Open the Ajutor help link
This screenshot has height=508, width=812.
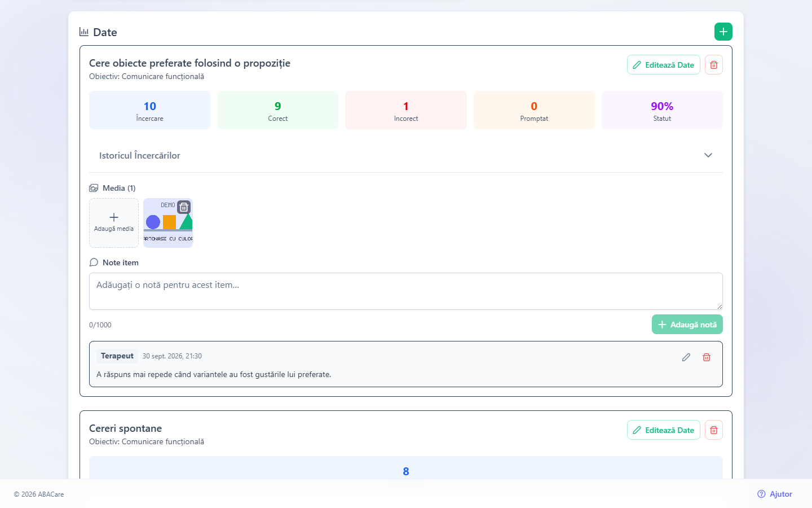[775, 494]
